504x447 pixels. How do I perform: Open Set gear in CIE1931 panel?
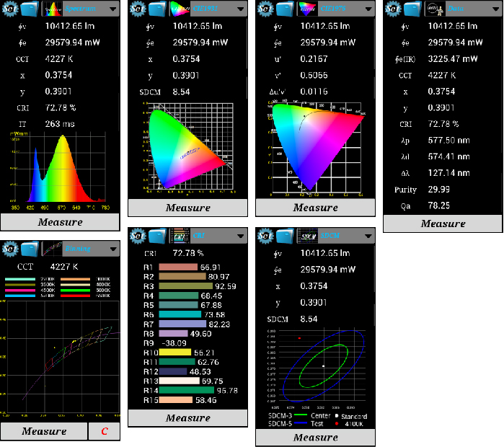coord(138,9)
